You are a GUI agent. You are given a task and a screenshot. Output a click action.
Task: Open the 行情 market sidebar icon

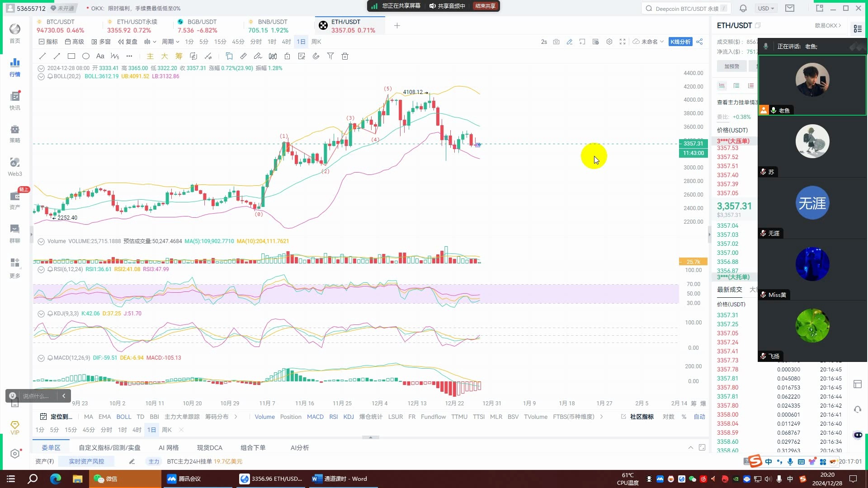pyautogui.click(x=15, y=67)
